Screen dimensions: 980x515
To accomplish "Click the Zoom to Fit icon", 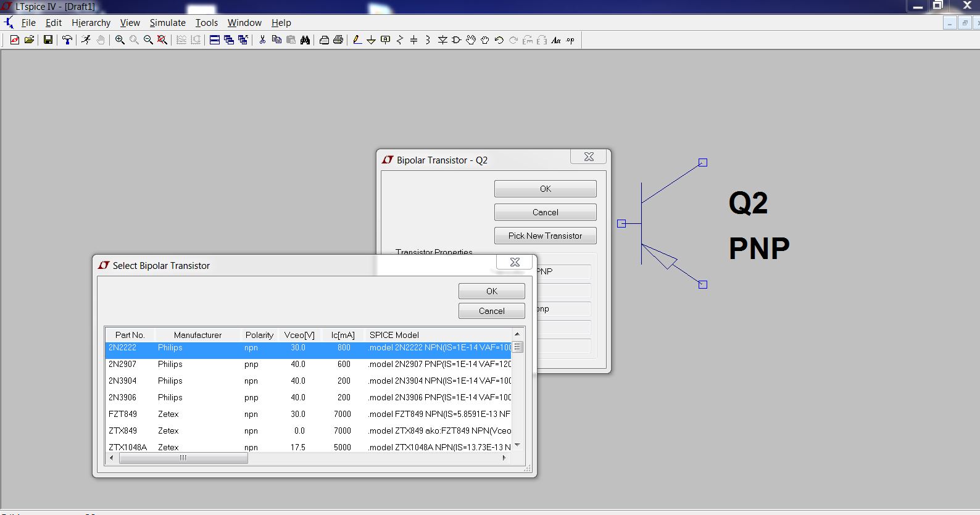I will 162,40.
